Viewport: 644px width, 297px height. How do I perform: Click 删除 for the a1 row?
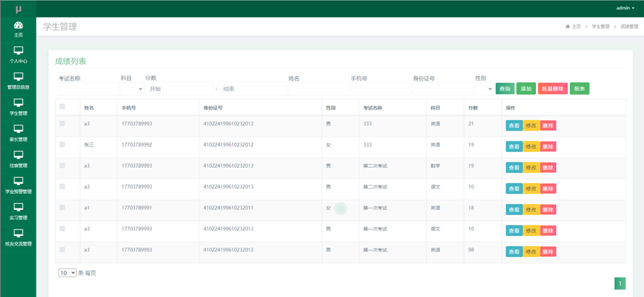(548, 209)
